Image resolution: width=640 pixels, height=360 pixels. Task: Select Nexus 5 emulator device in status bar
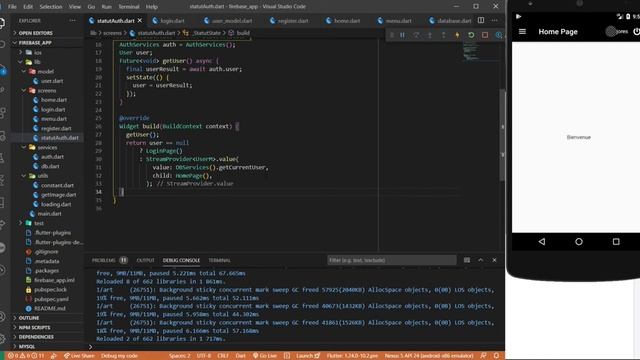[429, 356]
